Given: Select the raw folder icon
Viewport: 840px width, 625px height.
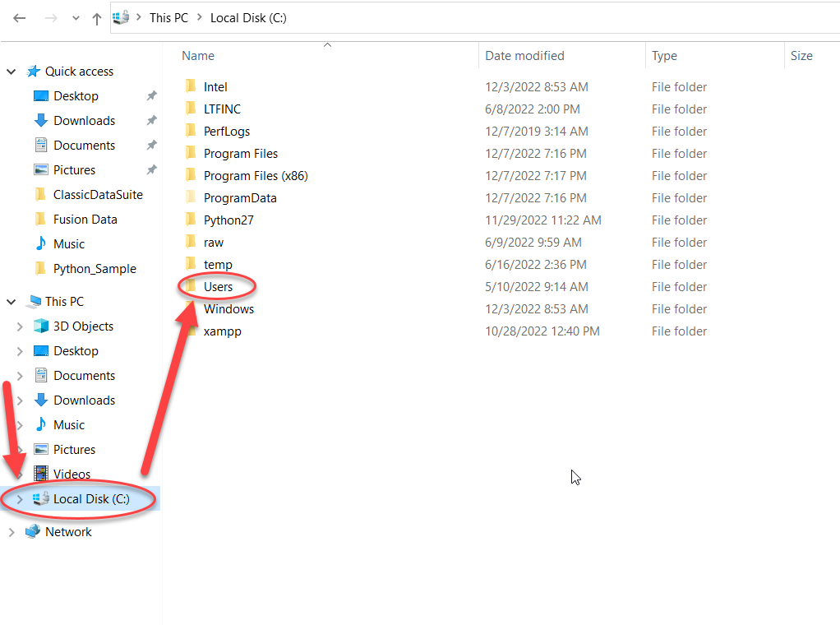Looking at the screenshot, I should 191,242.
